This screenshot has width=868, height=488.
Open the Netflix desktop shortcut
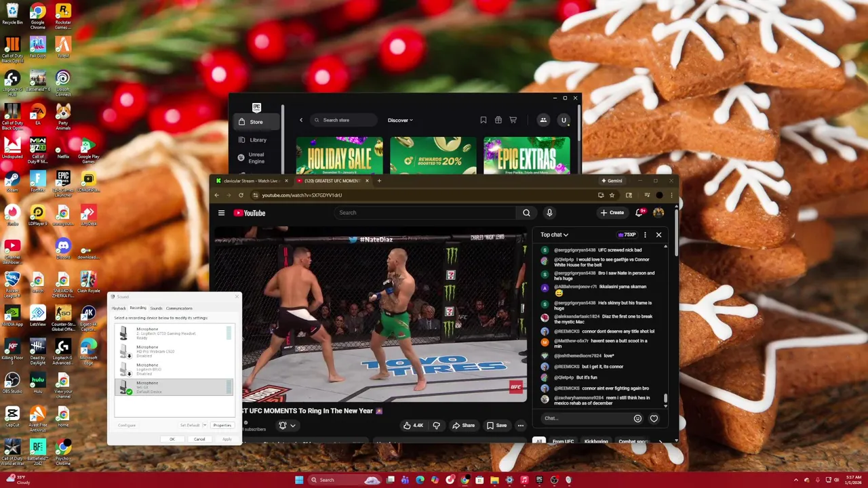[x=63, y=149]
